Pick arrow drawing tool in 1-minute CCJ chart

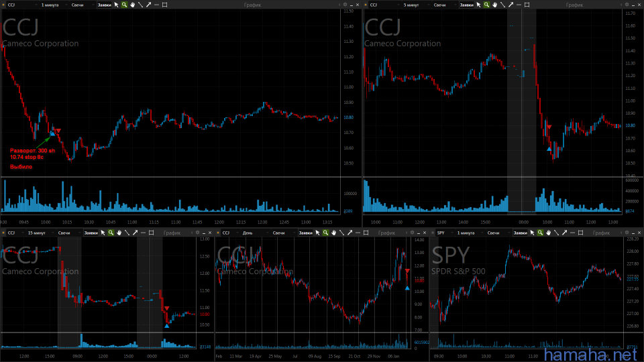(149, 5)
